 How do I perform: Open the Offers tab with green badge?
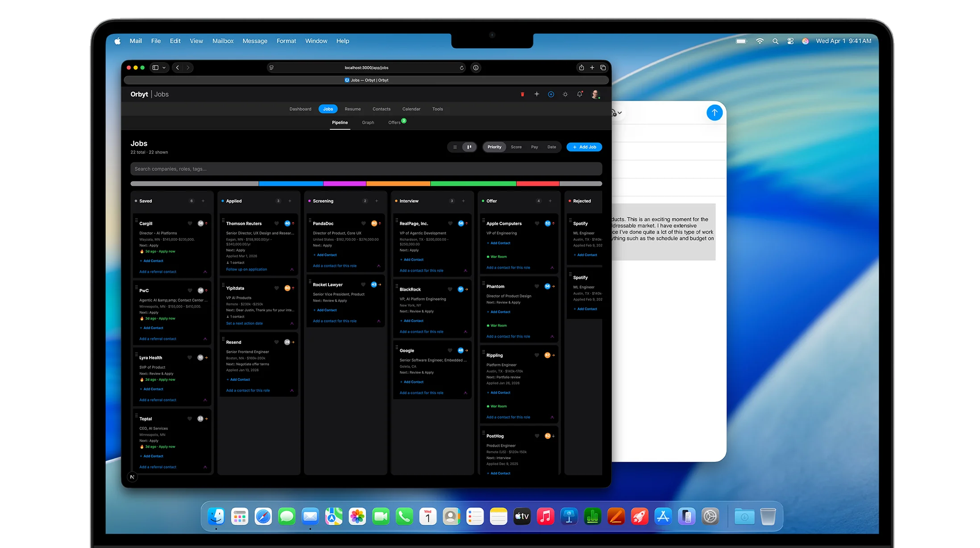click(x=394, y=122)
